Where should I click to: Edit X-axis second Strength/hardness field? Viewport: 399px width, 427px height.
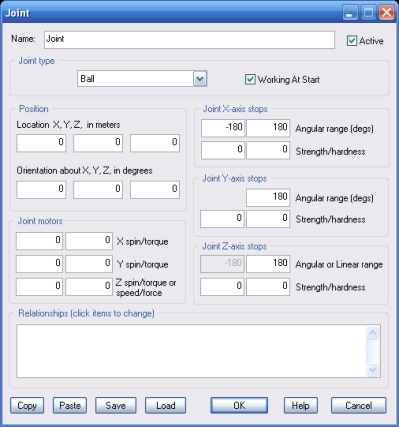click(x=268, y=150)
